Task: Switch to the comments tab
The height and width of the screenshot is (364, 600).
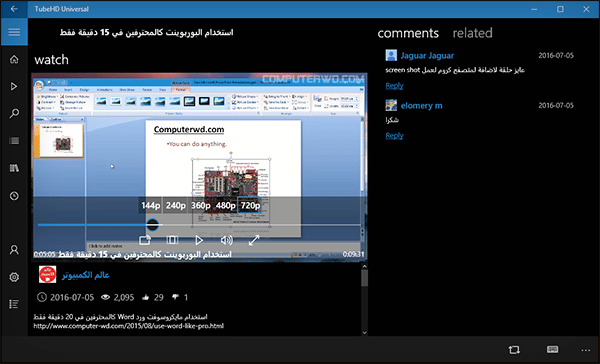Action: (x=408, y=33)
